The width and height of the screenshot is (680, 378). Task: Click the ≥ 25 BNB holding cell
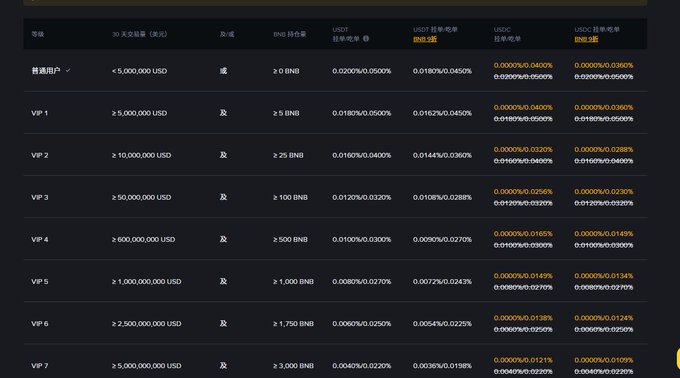point(288,155)
